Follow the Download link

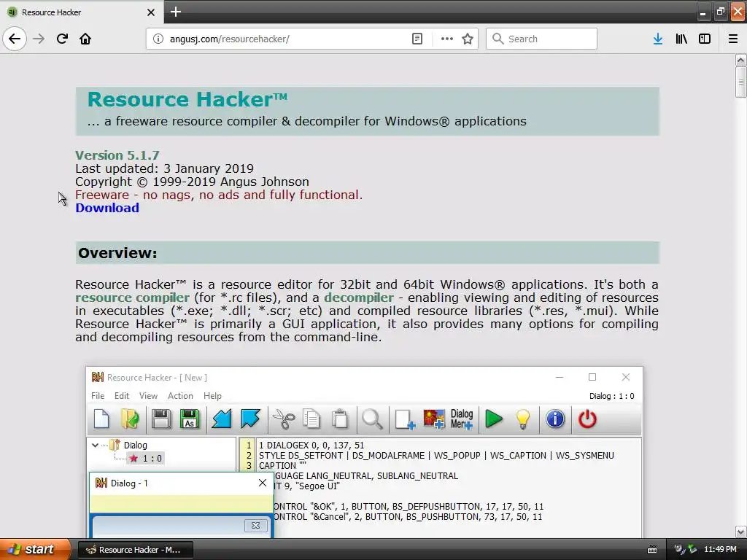click(x=107, y=208)
